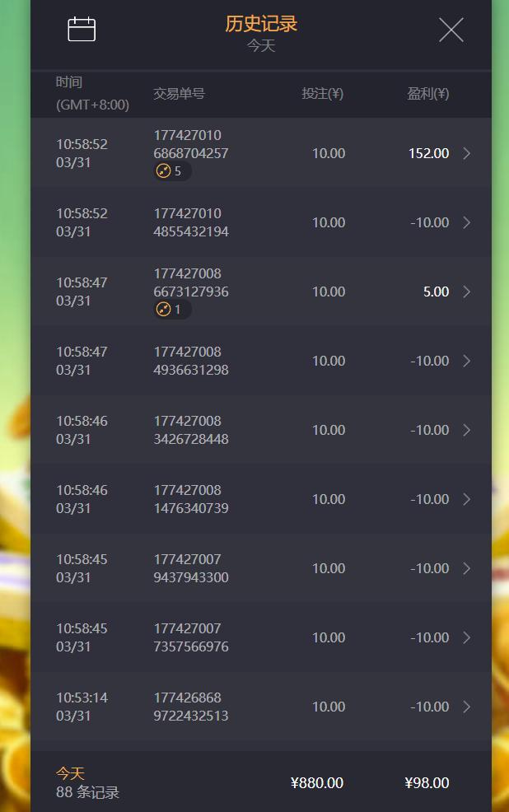The height and width of the screenshot is (812, 509).
Task: Close the history records panel
Action: pos(451,30)
